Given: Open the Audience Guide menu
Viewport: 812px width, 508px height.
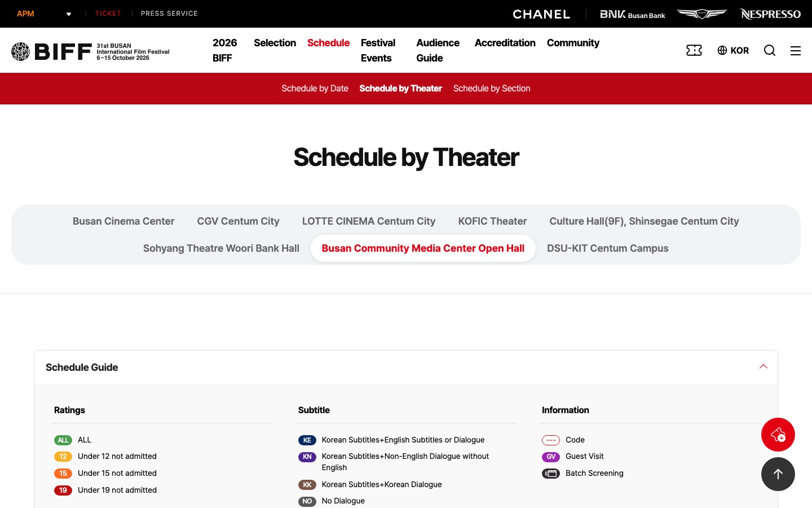Looking at the screenshot, I should click(x=438, y=50).
